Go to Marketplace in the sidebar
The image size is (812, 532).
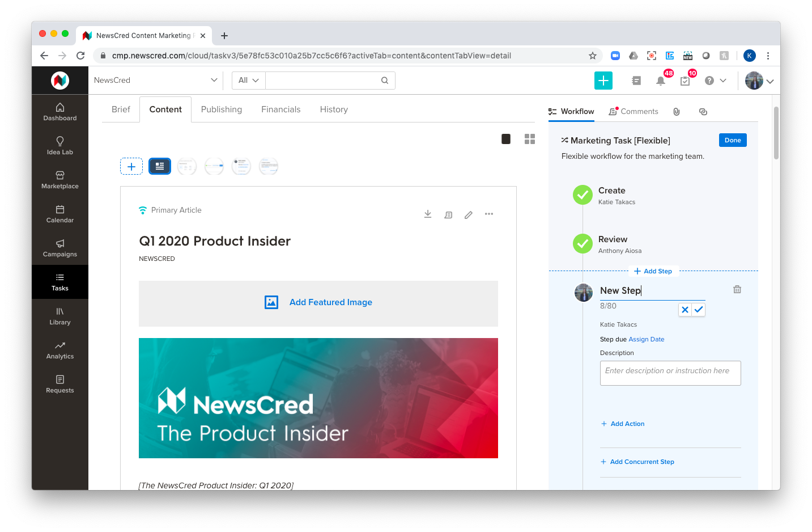pos(60,180)
